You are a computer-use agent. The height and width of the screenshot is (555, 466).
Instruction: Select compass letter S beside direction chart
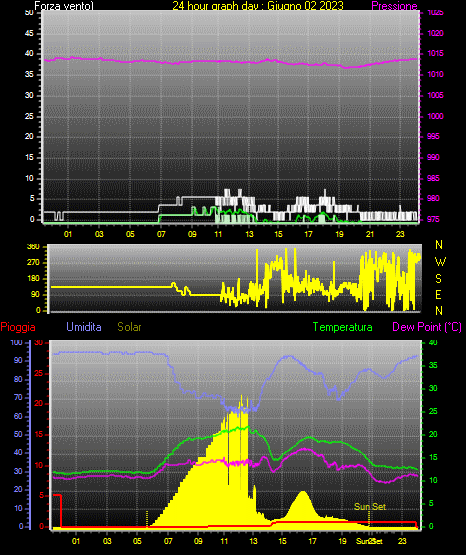[438, 279]
